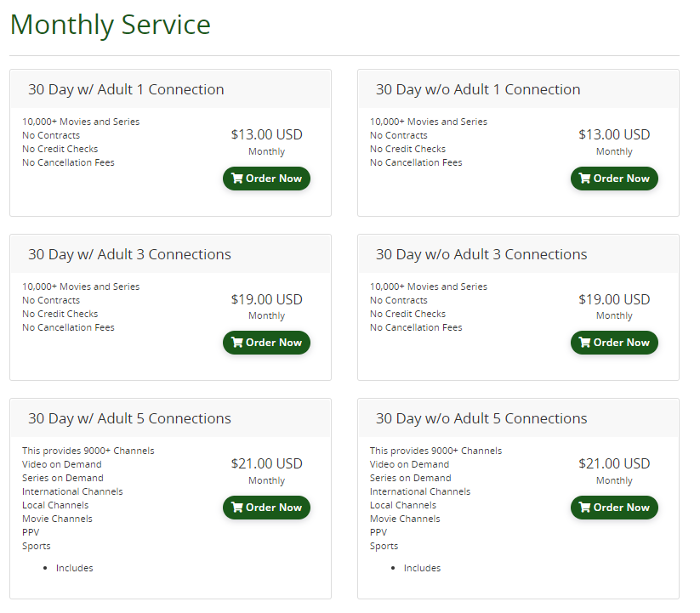Click the 30 Day w/o Adult 1 Connection title
The image size is (700, 613).
tap(477, 89)
